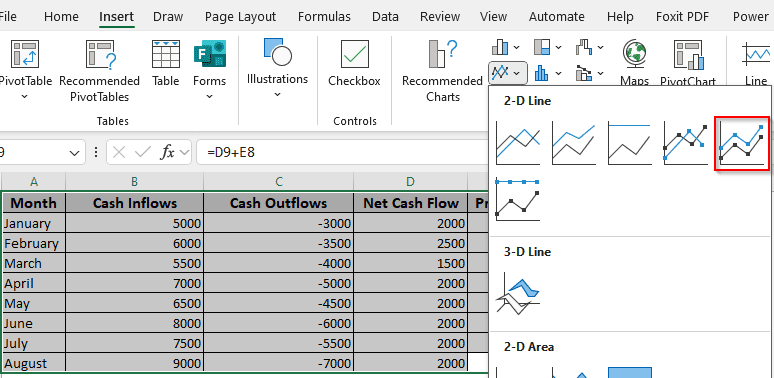Viewport: 774px width, 378px height.
Task: Open the statistic chart dropdown
Action: (x=548, y=74)
